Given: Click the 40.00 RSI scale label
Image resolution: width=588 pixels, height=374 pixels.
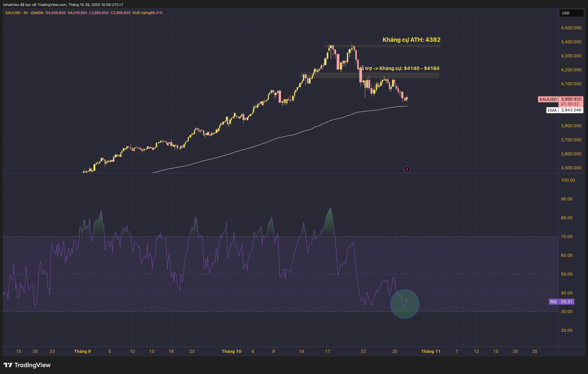Looking at the screenshot, I should [567, 293].
